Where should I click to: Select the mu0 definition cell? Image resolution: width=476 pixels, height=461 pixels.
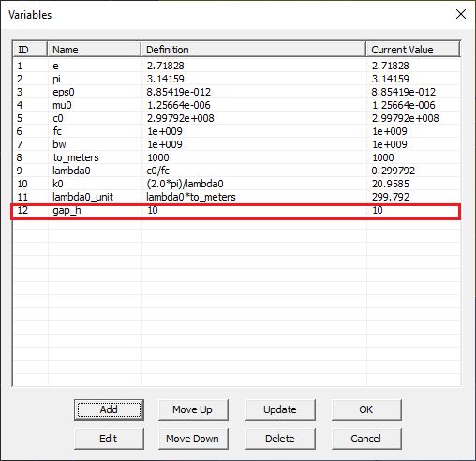[254, 105]
